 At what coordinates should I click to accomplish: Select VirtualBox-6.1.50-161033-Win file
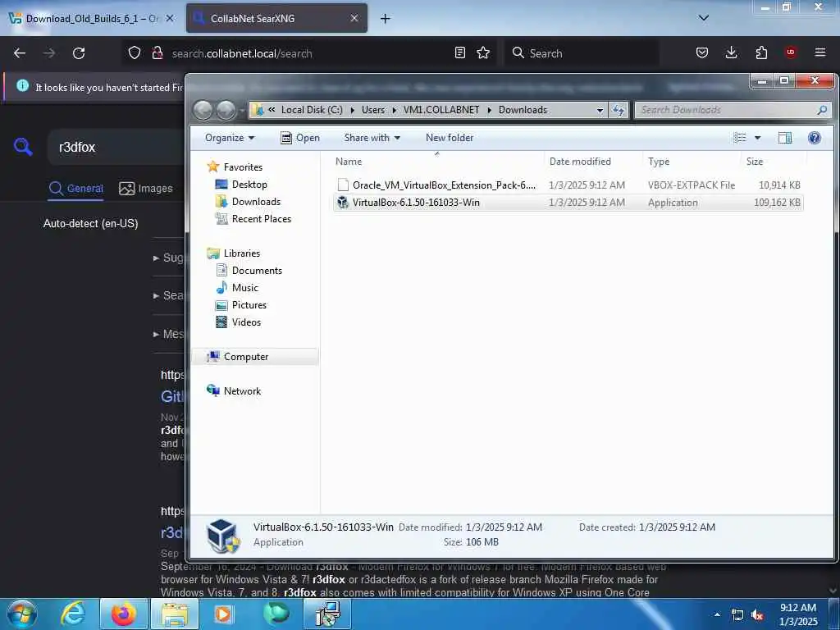click(568, 203)
